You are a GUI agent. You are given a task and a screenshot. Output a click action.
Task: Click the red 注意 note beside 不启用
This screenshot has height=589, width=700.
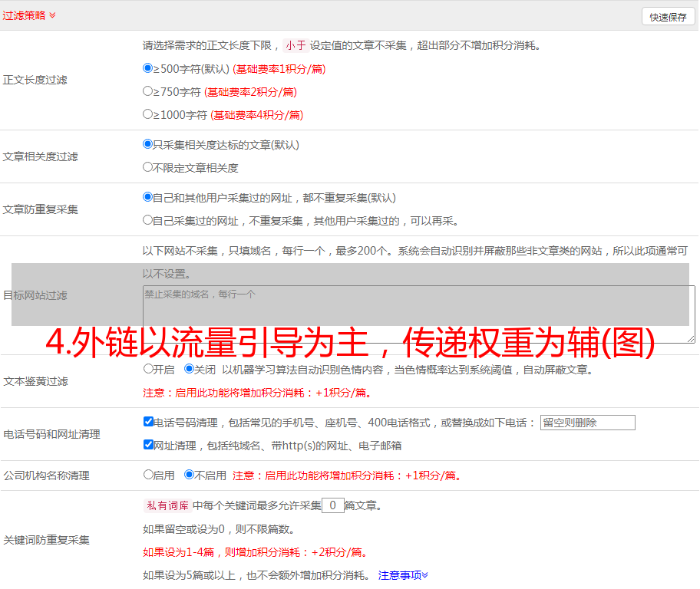pos(347,475)
